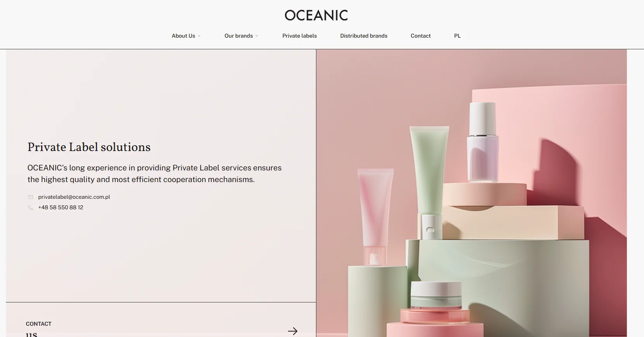Click the OCEANIC's long experience paragraph

tap(154, 174)
